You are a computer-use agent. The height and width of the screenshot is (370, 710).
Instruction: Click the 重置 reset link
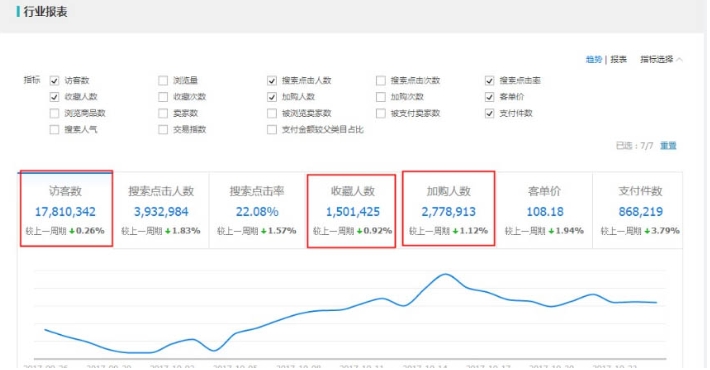coord(668,145)
